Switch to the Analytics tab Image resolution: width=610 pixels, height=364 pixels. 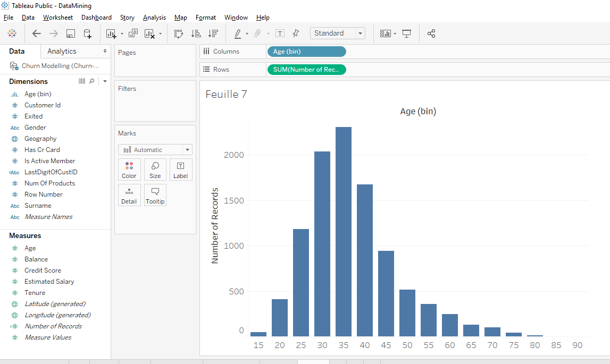(x=62, y=51)
